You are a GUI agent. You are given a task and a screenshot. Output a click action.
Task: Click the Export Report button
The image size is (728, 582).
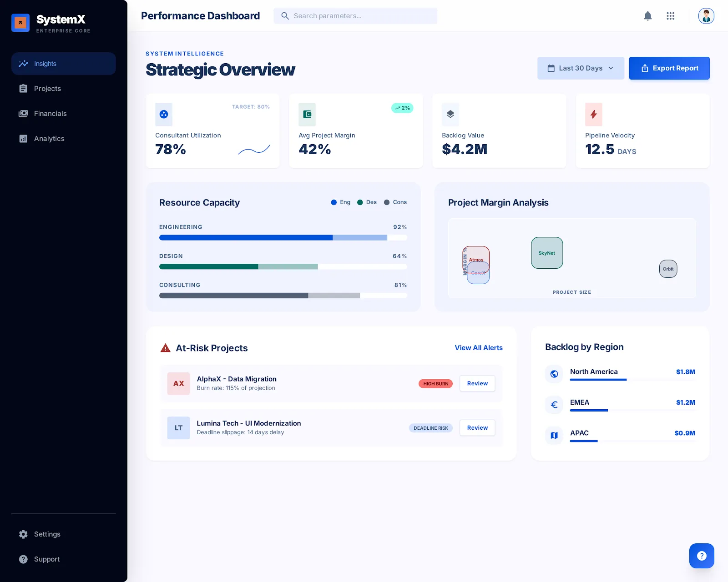pos(669,68)
